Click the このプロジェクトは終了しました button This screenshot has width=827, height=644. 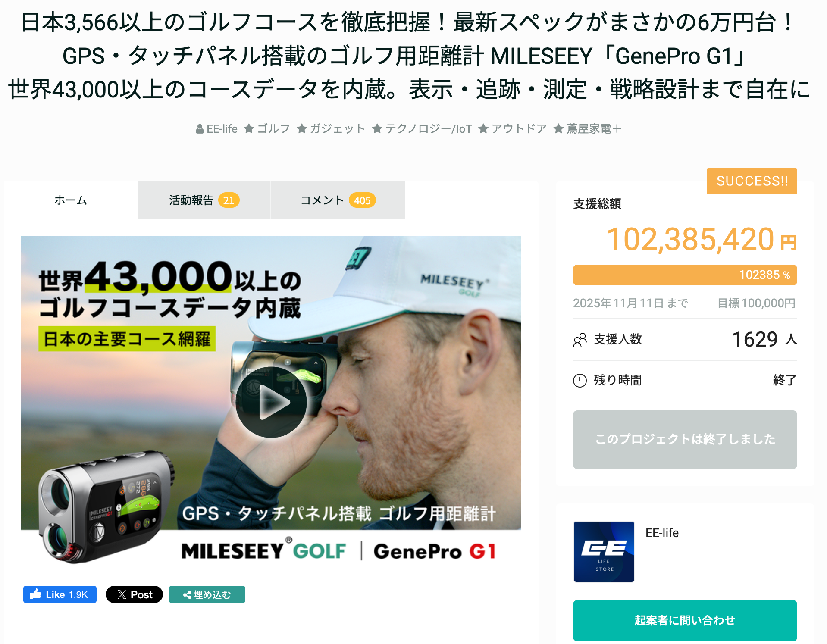tap(685, 439)
